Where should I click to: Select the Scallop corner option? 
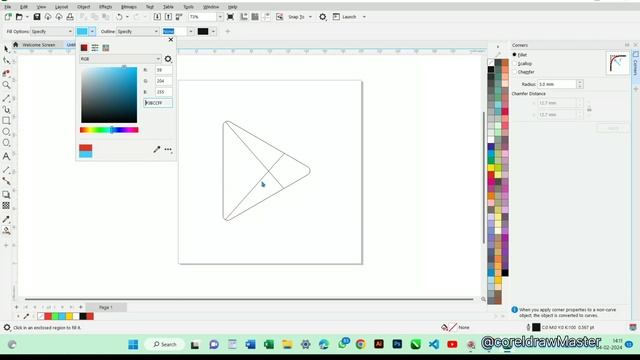pos(515,64)
